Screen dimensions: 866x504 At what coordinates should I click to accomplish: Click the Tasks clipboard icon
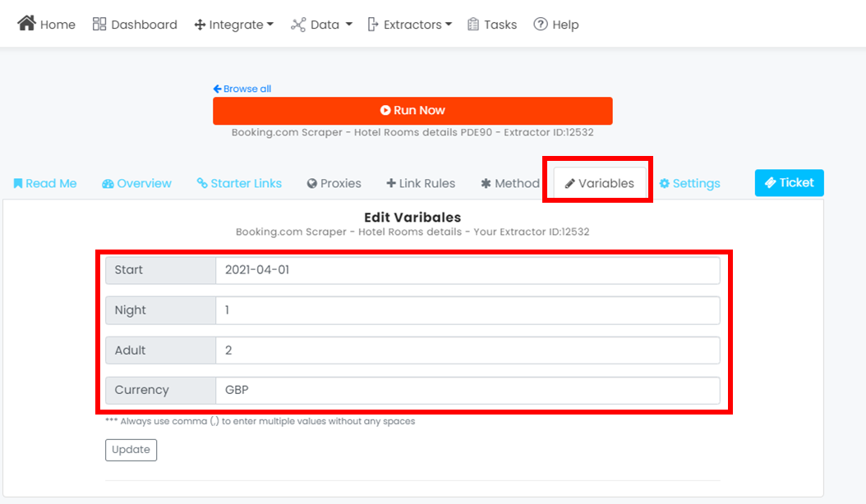click(x=472, y=25)
